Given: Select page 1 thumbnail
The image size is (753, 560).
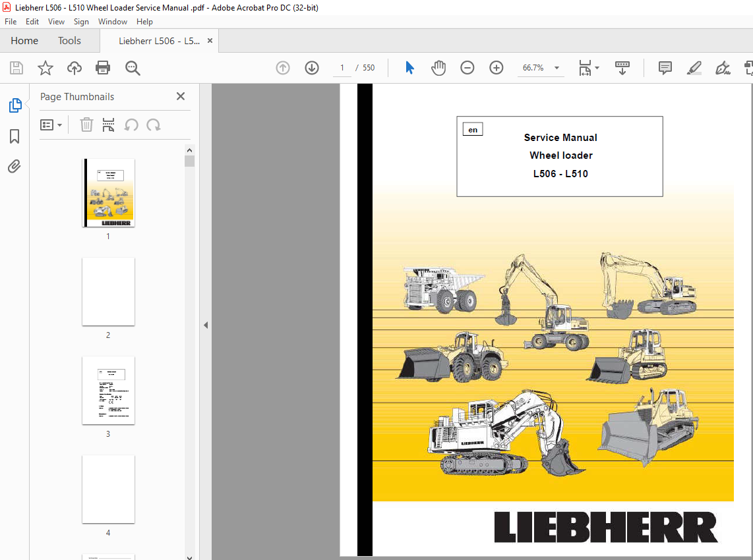Looking at the screenshot, I should pos(109,193).
